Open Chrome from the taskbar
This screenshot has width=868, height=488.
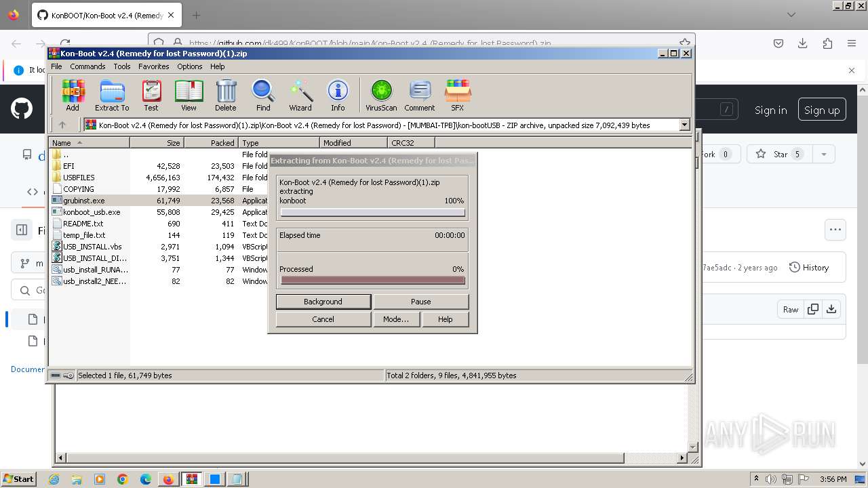click(123, 479)
